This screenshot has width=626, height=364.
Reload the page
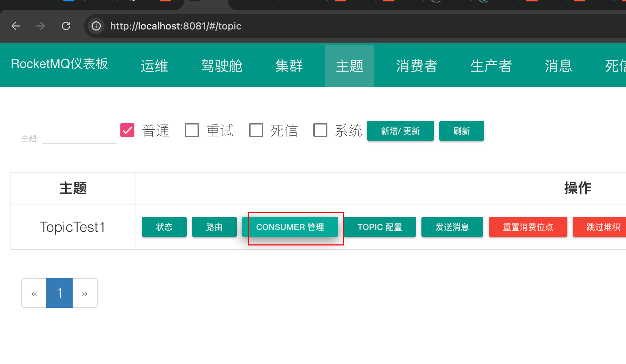pos(66,26)
